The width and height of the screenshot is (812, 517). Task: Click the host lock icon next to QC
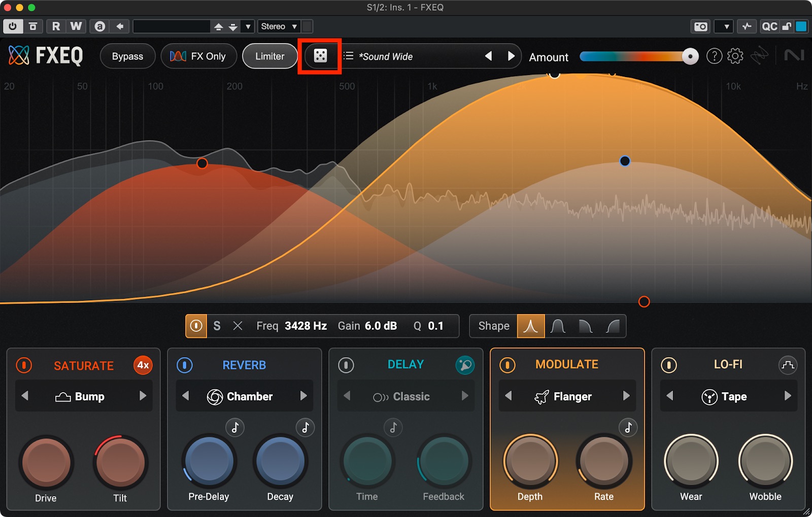click(x=787, y=26)
